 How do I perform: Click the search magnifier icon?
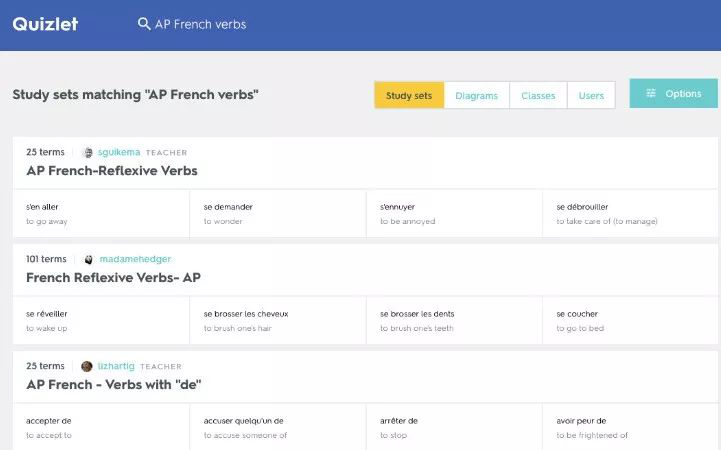point(144,24)
